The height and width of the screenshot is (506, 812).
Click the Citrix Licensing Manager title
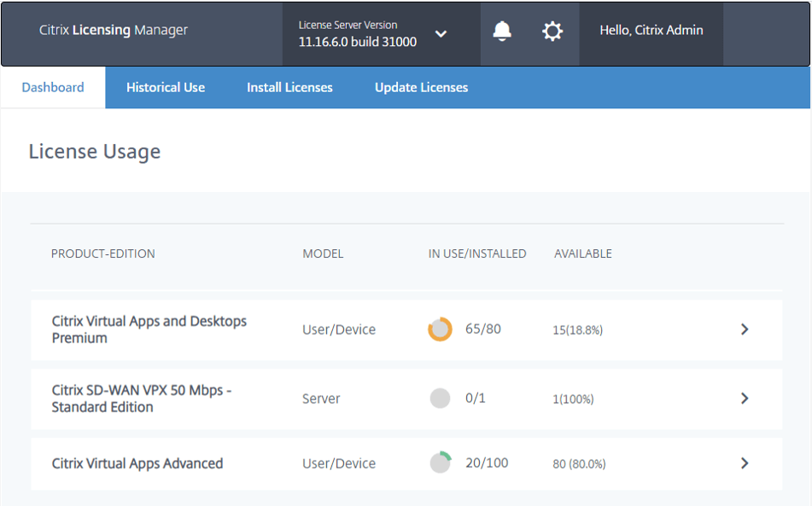114,30
